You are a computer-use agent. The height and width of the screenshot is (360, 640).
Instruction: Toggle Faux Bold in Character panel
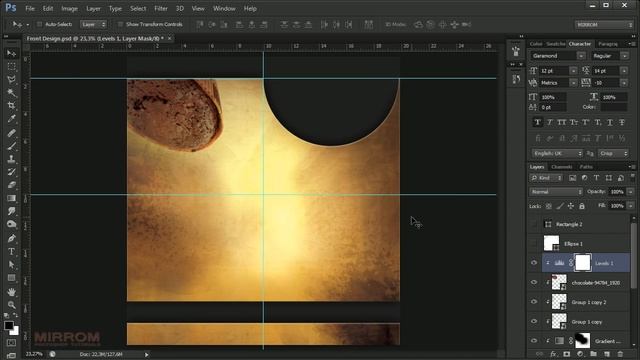(x=538, y=122)
